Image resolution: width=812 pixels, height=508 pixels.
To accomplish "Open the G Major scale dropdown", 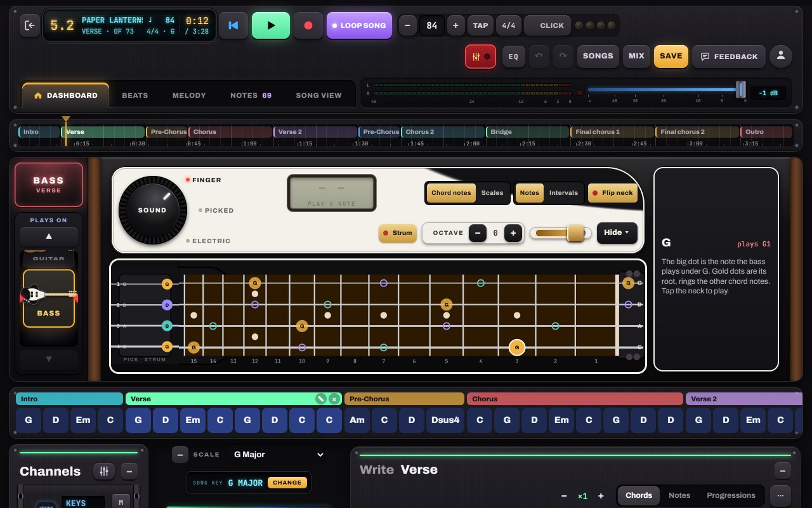I will click(x=277, y=454).
